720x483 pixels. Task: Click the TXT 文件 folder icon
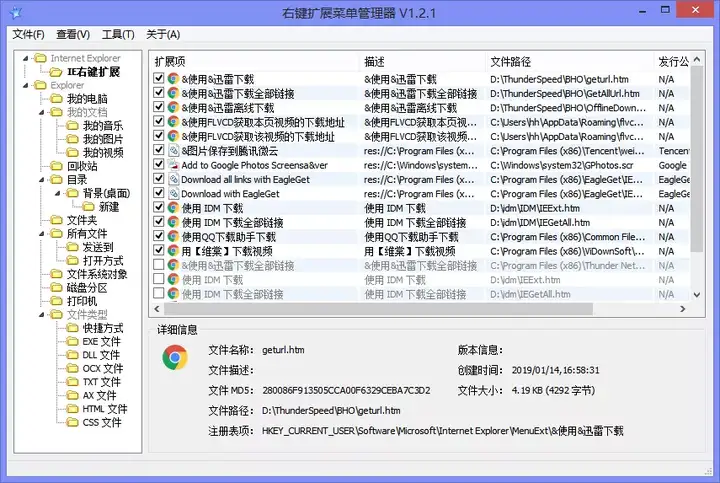pyautogui.click(x=72, y=382)
